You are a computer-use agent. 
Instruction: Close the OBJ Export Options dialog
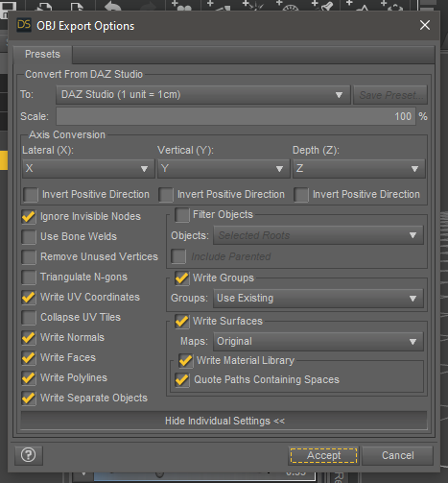click(x=425, y=25)
